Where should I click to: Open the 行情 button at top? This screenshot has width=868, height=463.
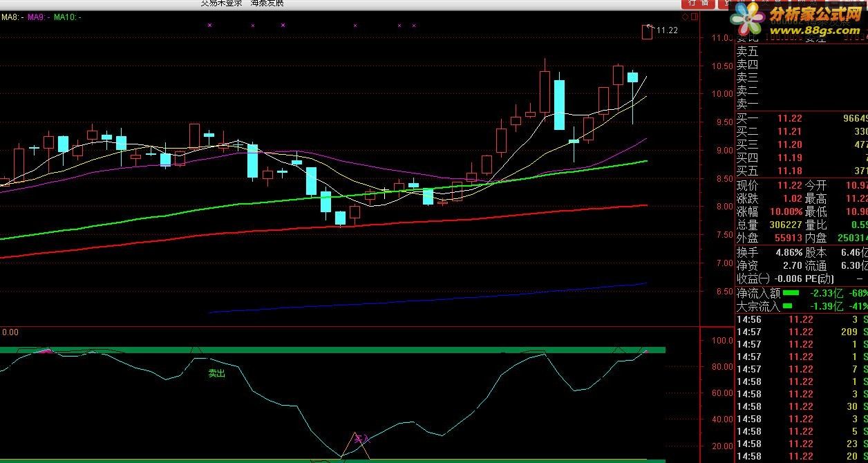(699, 3)
